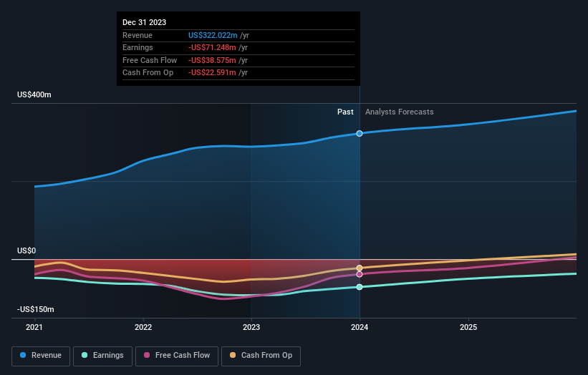Viewport: 588px width, 375px height.
Task: Click the Earnings row label in tooltip
Action: click(138, 47)
